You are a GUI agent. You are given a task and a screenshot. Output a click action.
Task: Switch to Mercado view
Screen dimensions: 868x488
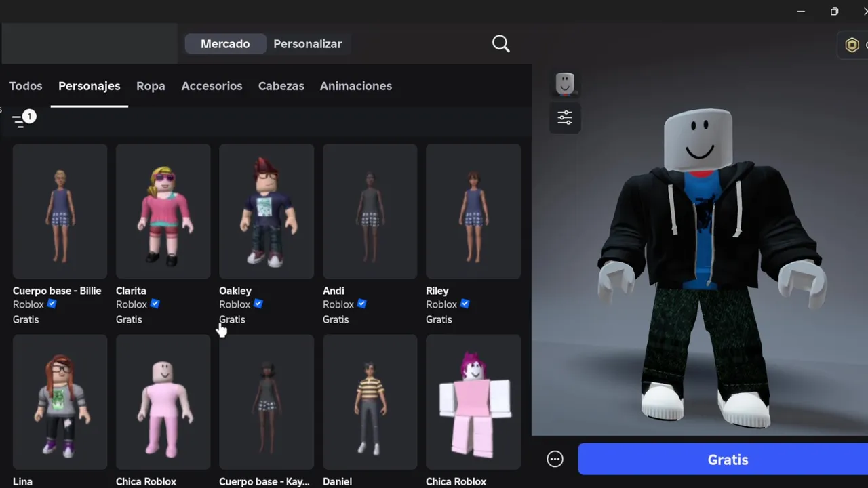[x=225, y=44]
